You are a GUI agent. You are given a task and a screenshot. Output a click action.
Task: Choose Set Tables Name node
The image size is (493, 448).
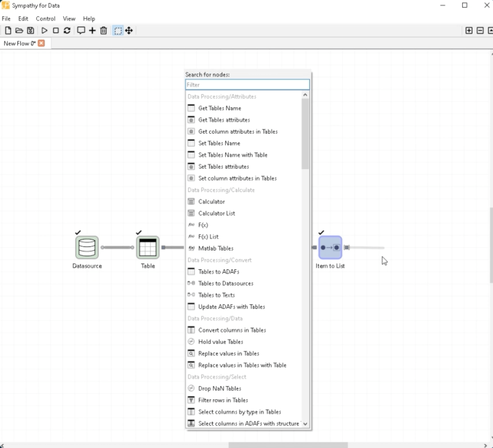click(x=244, y=143)
